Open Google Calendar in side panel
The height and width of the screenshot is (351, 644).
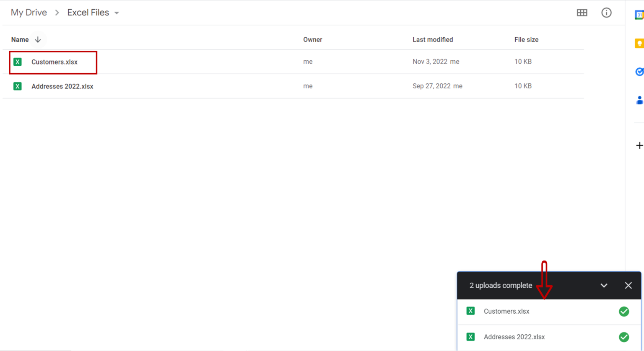(x=639, y=15)
